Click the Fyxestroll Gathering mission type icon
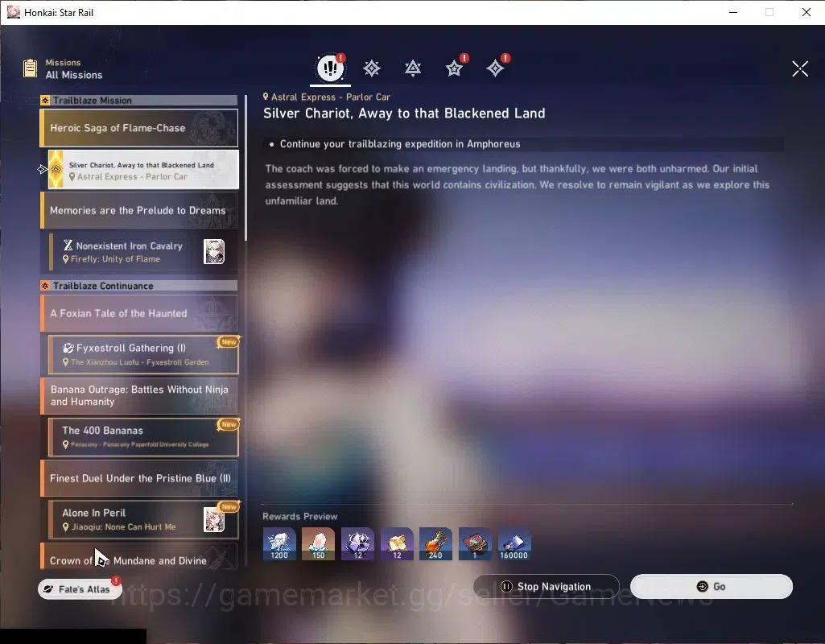 (68, 349)
